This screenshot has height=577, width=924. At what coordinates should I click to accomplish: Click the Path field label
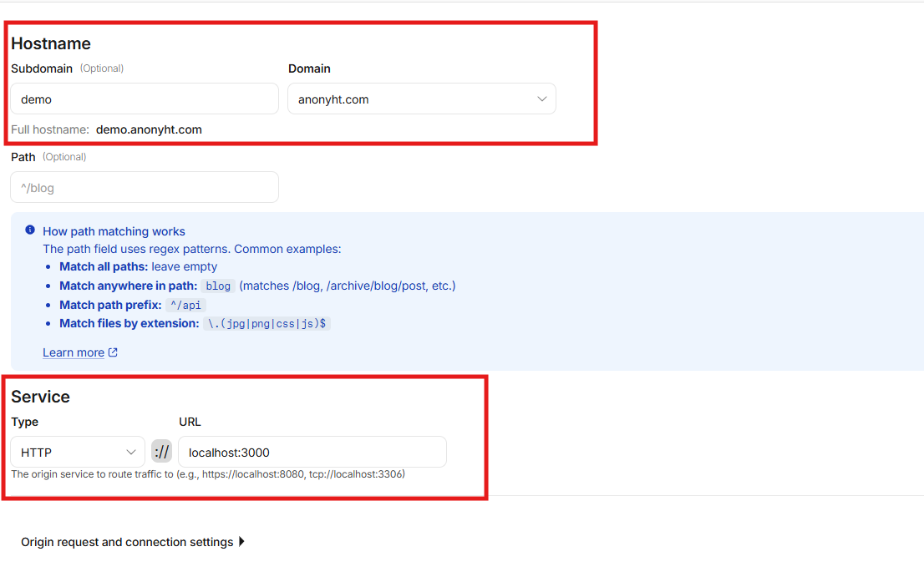[23, 157]
